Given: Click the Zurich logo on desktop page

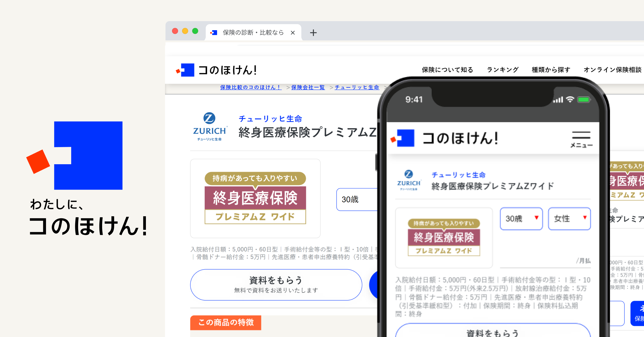Looking at the screenshot, I should click(210, 127).
